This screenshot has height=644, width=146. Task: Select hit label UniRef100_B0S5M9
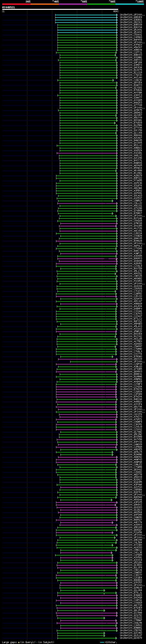(x=131, y=437)
